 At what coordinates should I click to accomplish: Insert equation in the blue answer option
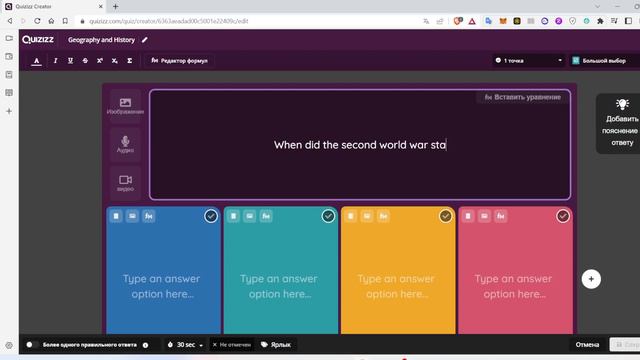coord(149,216)
